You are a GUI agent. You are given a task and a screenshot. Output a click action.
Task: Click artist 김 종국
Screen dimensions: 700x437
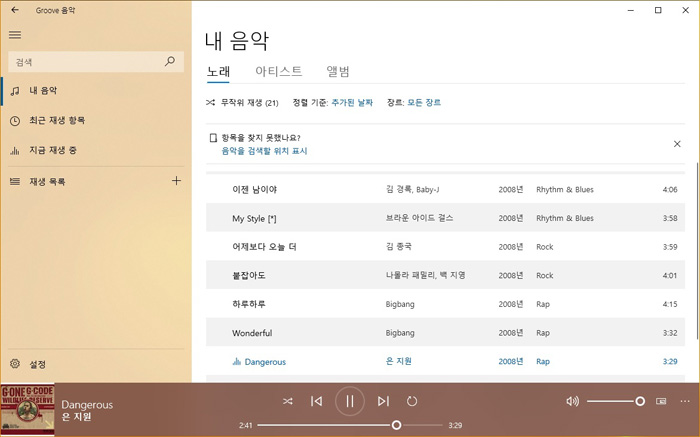tap(399, 246)
